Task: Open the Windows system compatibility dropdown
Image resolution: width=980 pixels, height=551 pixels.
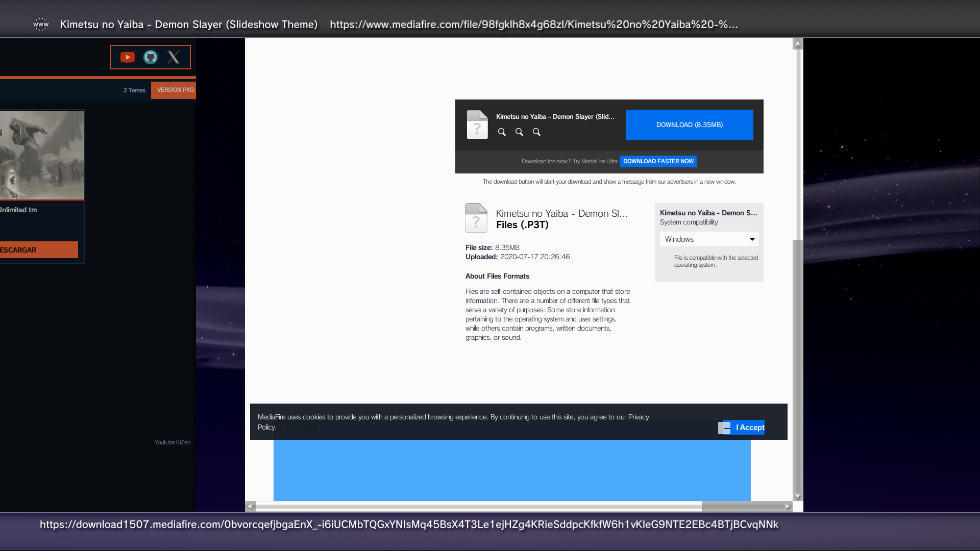Action: 709,239
